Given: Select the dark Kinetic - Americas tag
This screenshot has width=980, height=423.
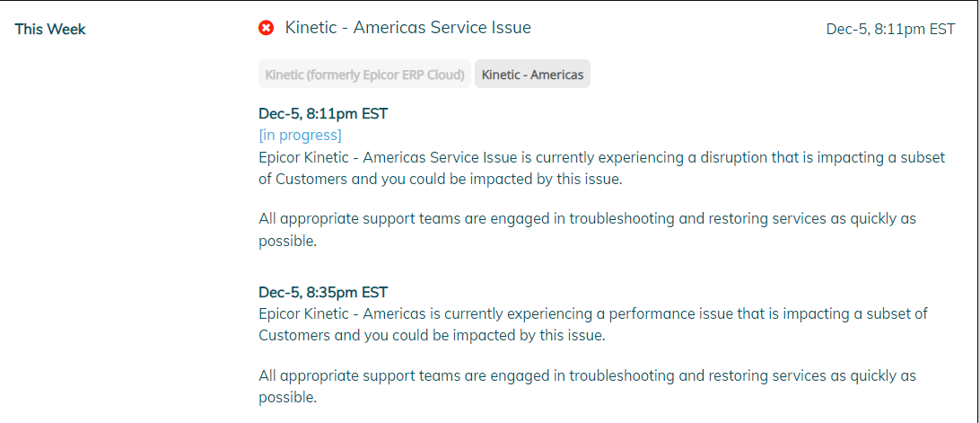Looking at the screenshot, I should (532, 75).
